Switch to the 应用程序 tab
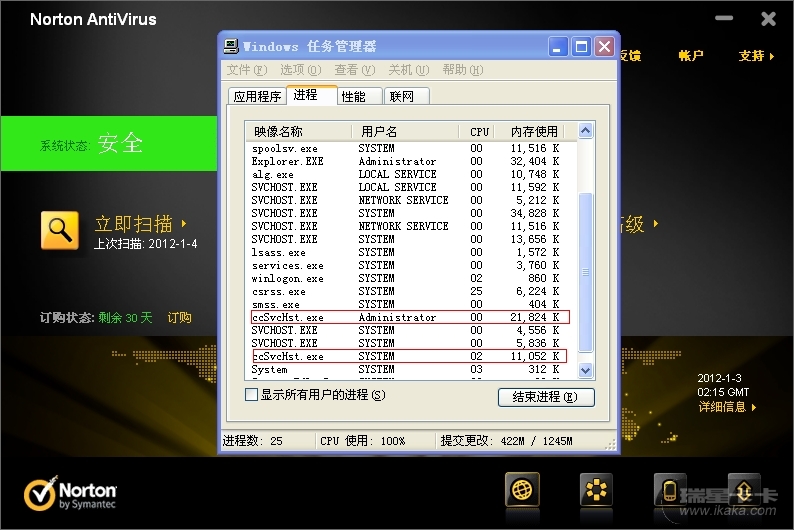794x530 pixels. coord(257,96)
